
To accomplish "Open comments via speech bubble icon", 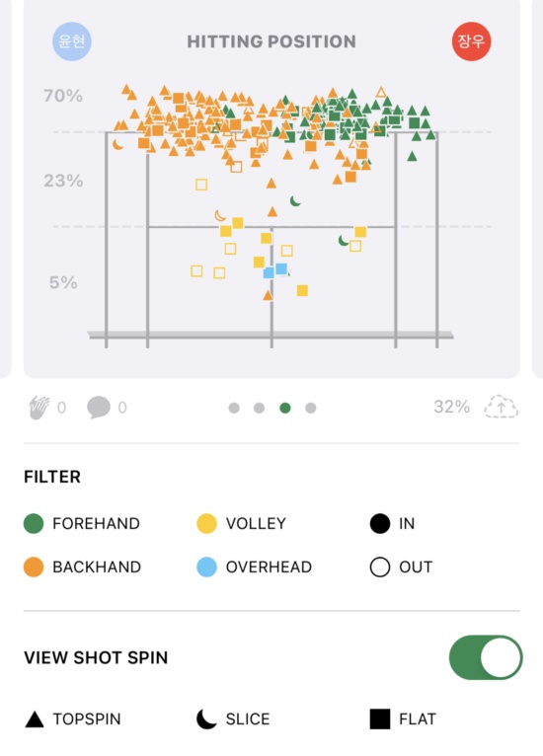I will click(99, 408).
